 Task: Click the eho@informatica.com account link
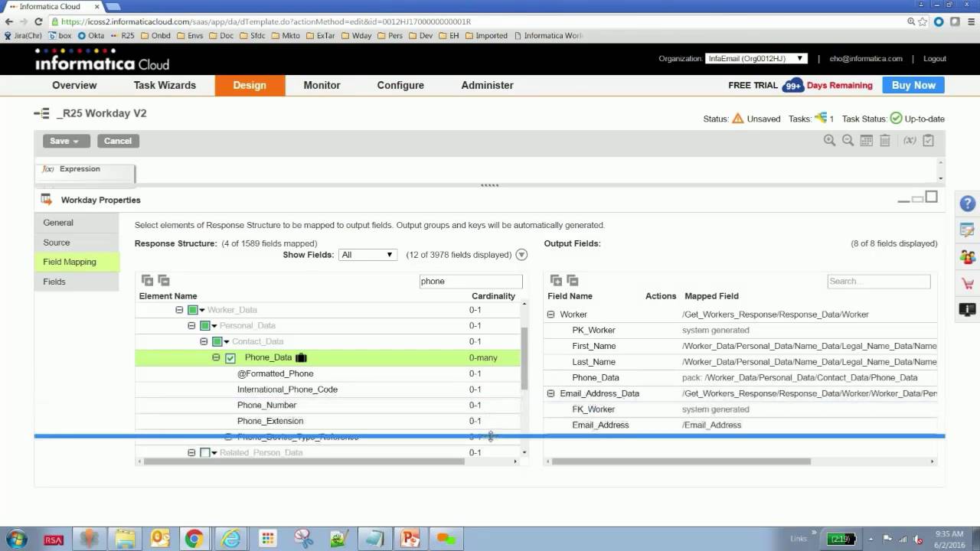[866, 59]
